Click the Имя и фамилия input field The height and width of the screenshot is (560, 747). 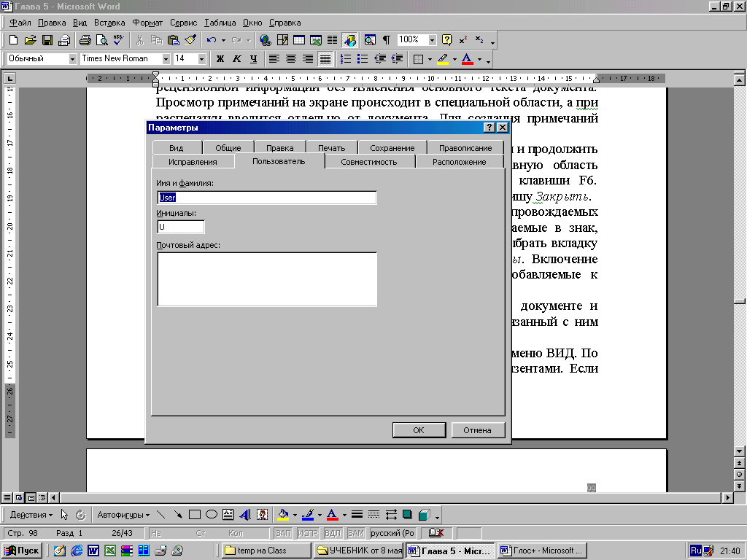click(267, 198)
